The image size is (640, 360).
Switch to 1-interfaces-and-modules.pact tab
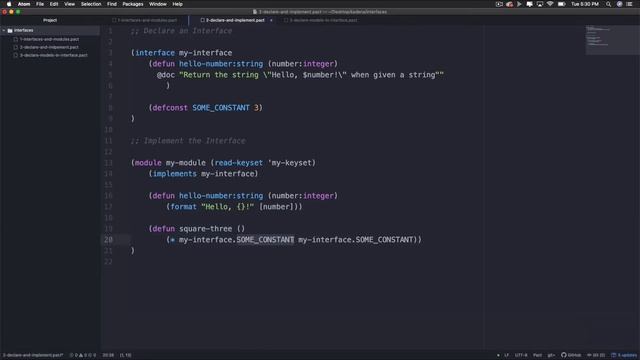point(144,20)
